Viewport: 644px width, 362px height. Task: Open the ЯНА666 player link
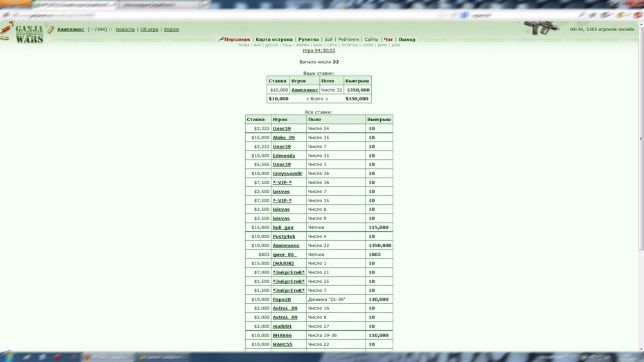point(282,335)
